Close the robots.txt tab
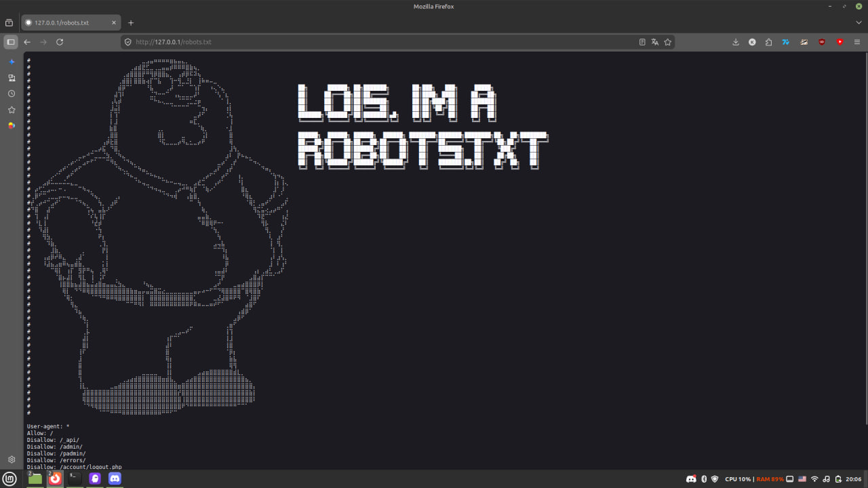 114,23
